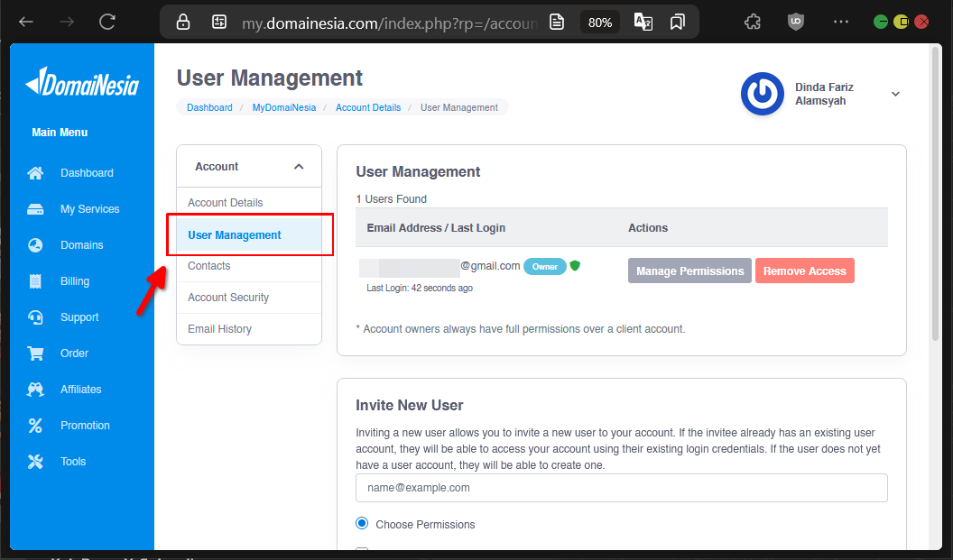
Task: Go to Domains menu item
Action: click(82, 245)
